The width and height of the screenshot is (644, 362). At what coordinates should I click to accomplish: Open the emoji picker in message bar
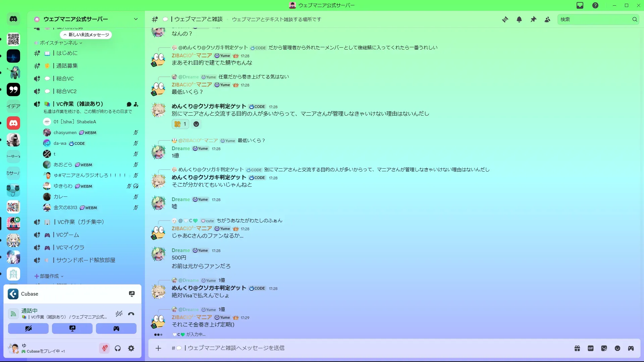618,348
